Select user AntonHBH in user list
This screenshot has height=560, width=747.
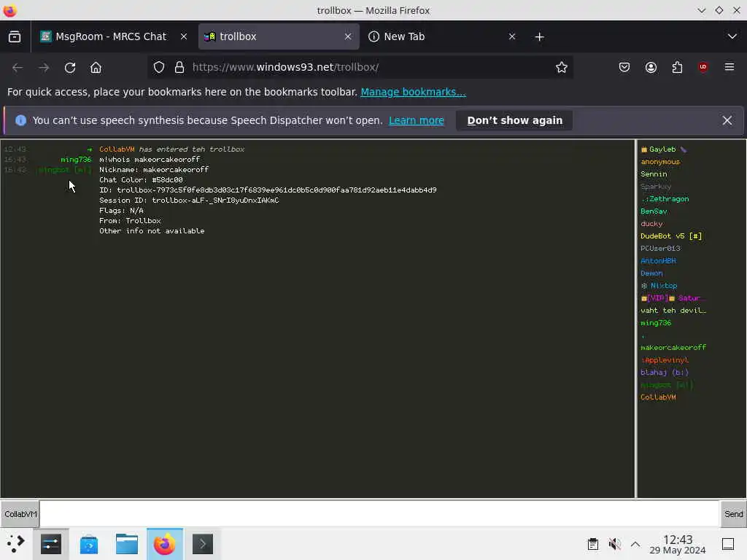tap(658, 261)
